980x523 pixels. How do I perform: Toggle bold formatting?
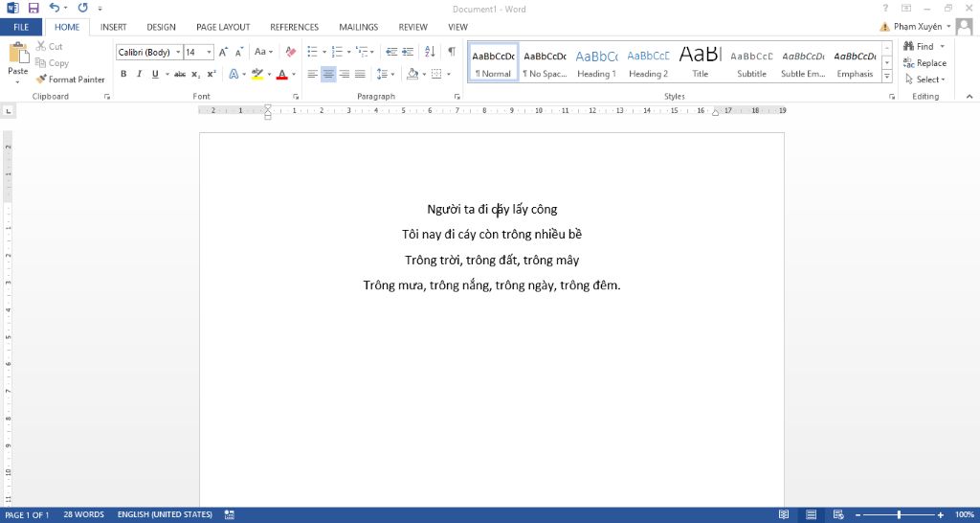point(123,74)
